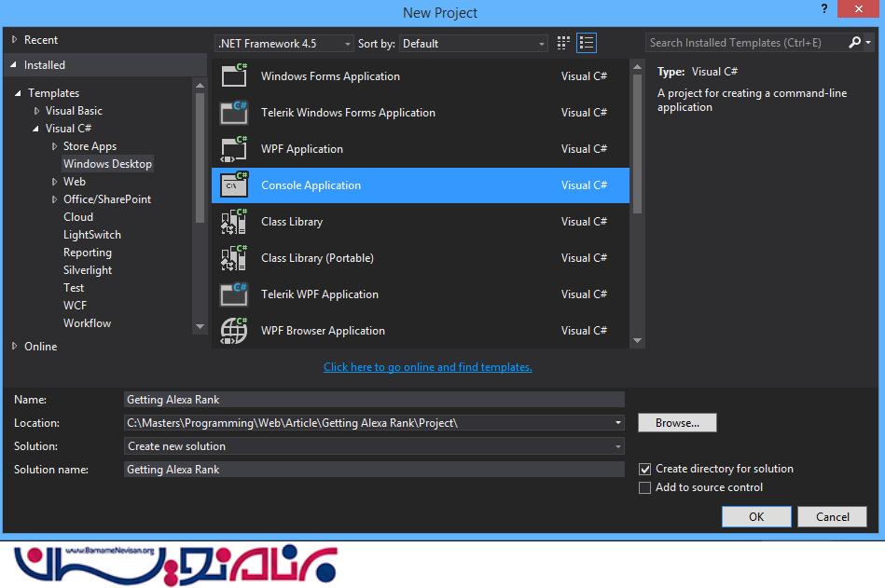Image resolution: width=885 pixels, height=588 pixels.
Task: Select the WPF Application template icon
Action: pos(233,149)
